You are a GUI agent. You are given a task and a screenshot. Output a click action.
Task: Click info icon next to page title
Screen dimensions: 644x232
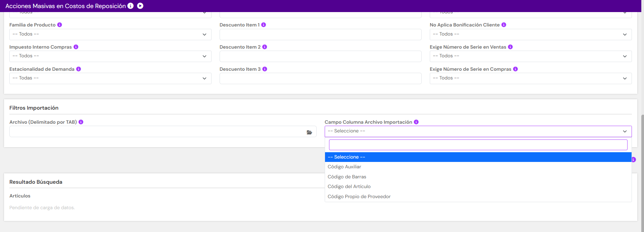point(131,6)
